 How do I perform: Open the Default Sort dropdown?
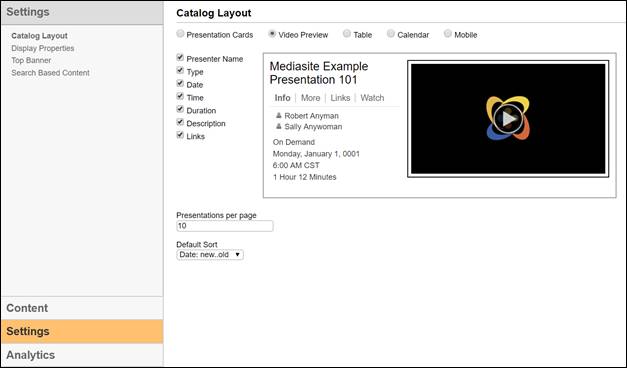(210, 255)
